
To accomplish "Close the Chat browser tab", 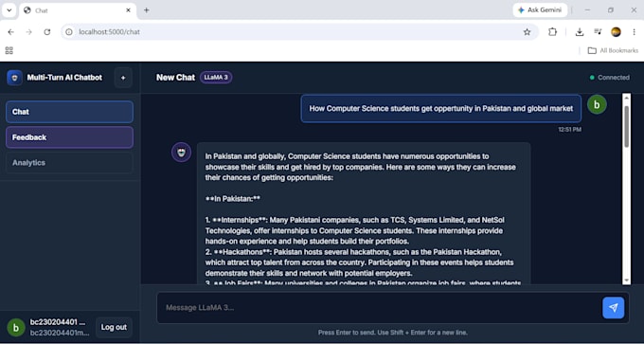I will (x=128, y=10).
